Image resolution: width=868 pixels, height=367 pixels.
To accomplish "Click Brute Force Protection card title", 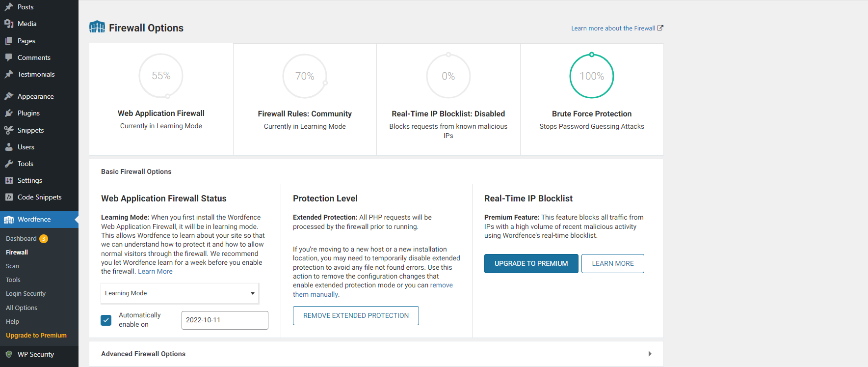I will 592,113.
